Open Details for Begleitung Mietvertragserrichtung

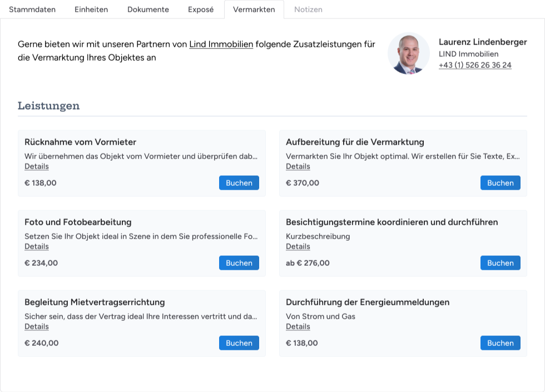pos(36,326)
